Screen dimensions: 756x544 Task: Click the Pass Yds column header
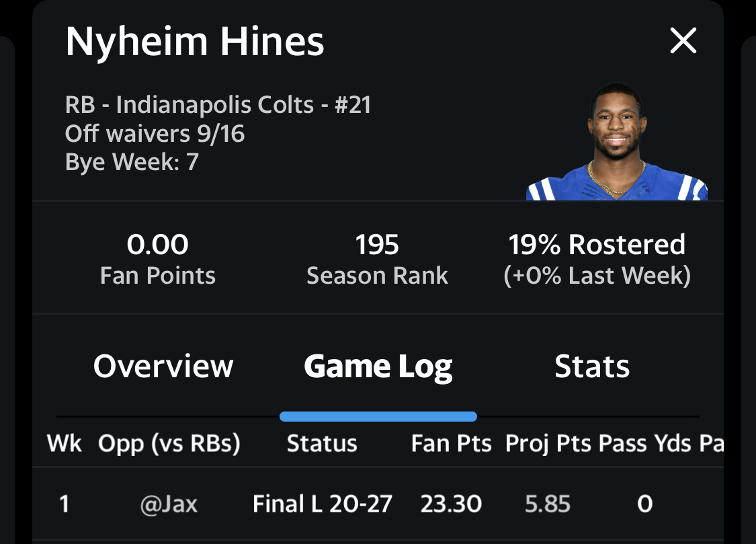click(644, 444)
